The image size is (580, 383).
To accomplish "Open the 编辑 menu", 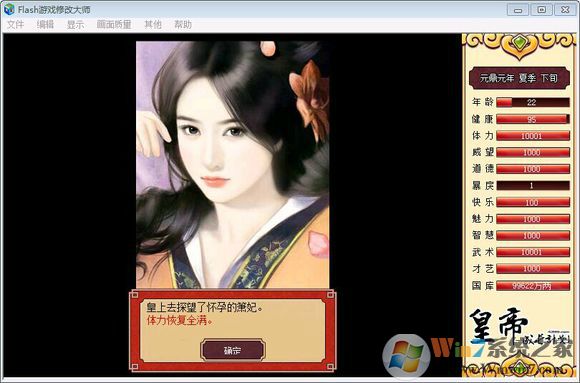I will (x=45, y=25).
